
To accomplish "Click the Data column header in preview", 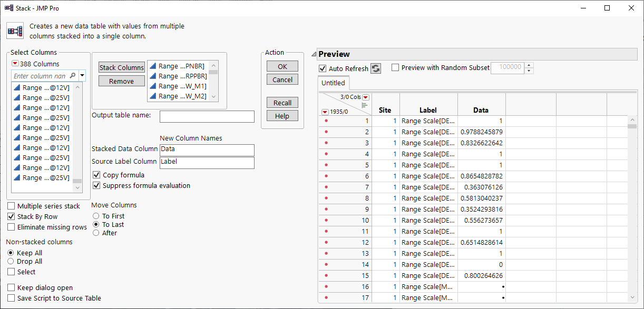I will tap(481, 110).
